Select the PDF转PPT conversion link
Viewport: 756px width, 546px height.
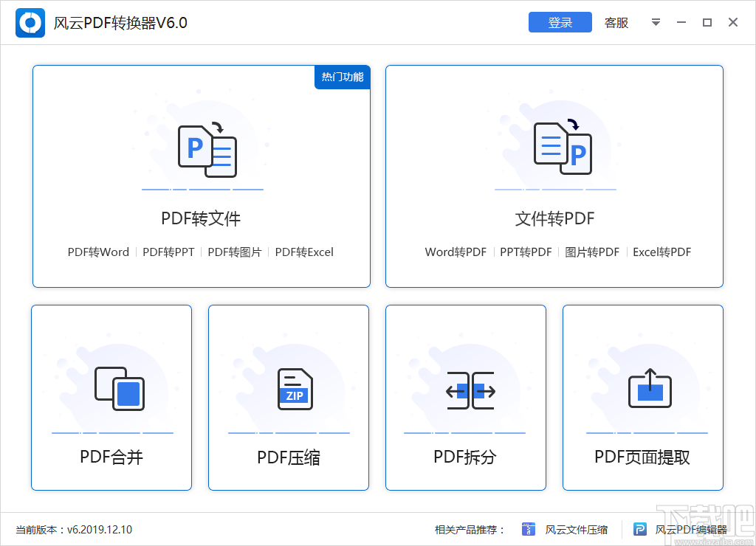(168, 252)
